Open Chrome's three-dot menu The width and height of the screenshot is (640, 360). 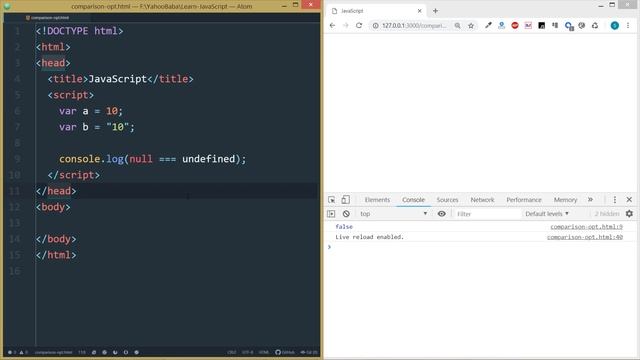[x=628, y=25]
